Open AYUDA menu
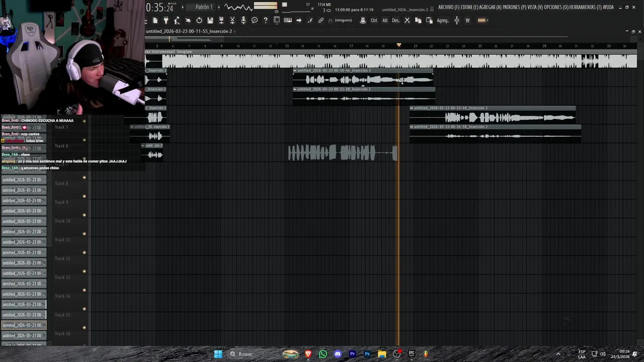Screen dimensions: 644x362 coord(608,8)
